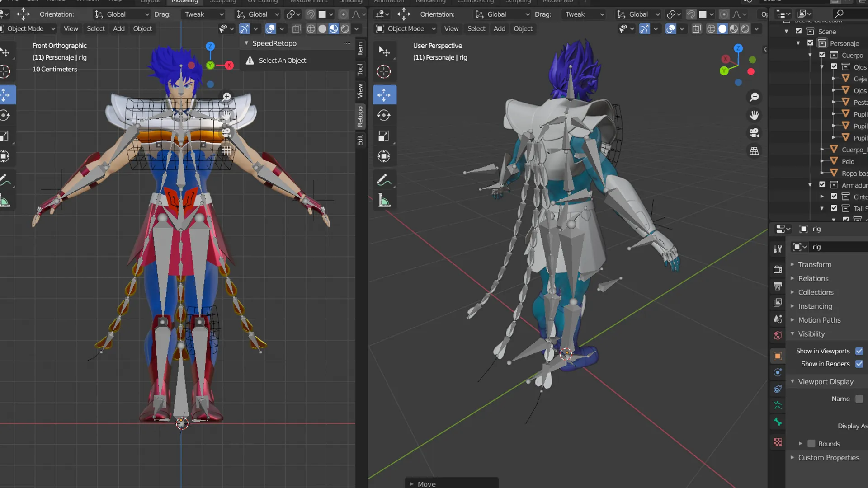Viewport: 868px width, 488px height.
Task: Open the green Bone properties tab
Action: pos(778,422)
